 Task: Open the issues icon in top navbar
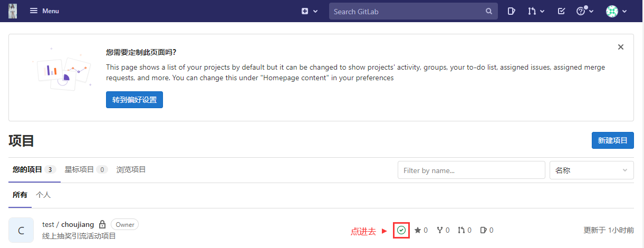coord(511,11)
